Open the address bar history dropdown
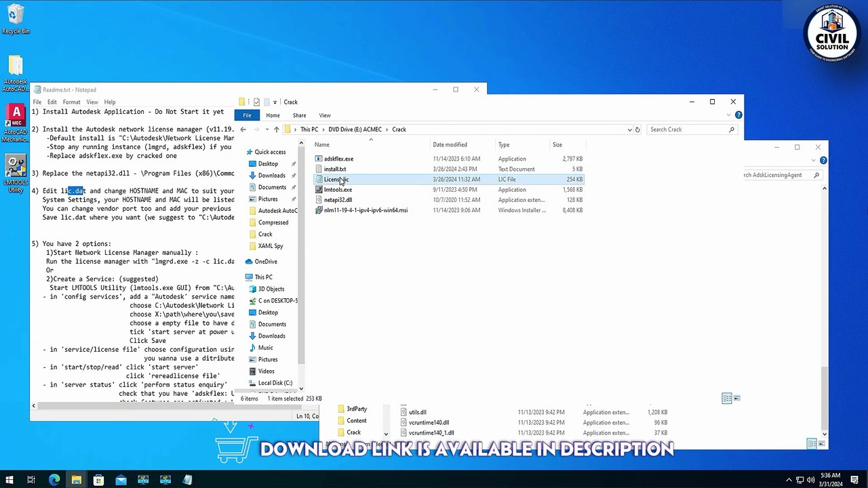Viewport: 868px width, 488px height. click(x=629, y=129)
